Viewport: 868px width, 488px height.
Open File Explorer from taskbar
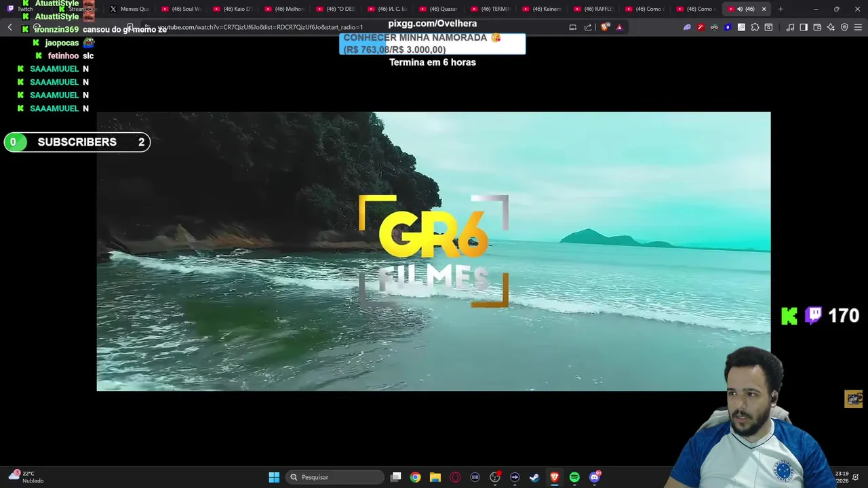[x=435, y=477]
